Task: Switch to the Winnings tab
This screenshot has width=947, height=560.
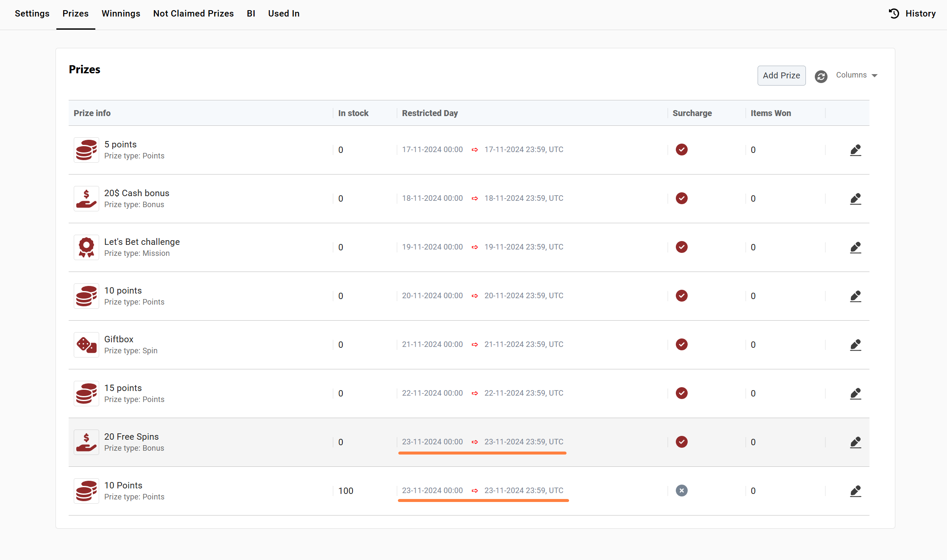Action: coord(121,14)
